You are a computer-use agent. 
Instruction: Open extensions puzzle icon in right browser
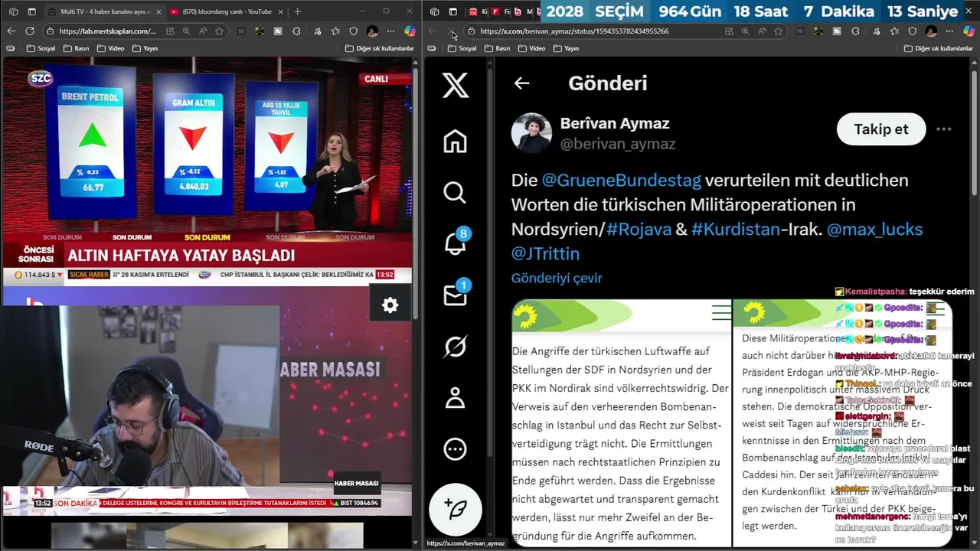click(855, 31)
